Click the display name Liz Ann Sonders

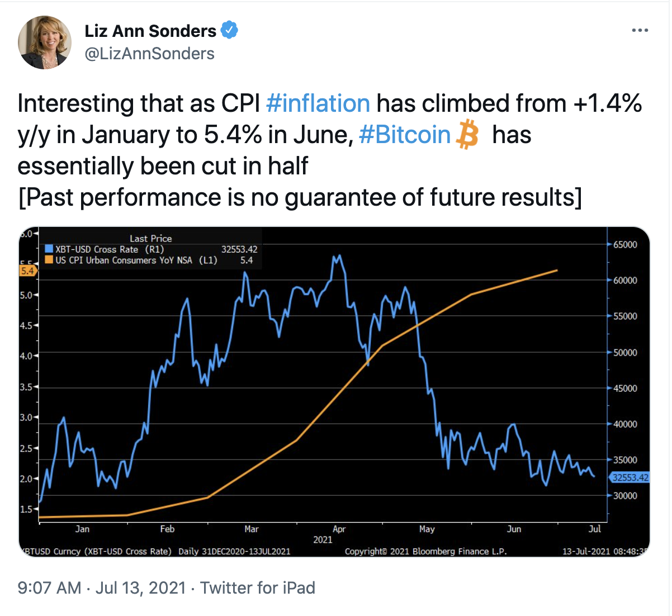[x=150, y=31]
